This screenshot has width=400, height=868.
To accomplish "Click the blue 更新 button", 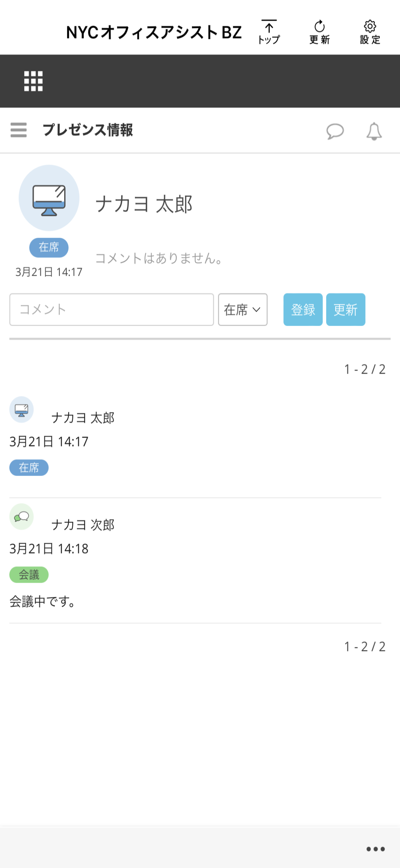I will pos(346,310).
